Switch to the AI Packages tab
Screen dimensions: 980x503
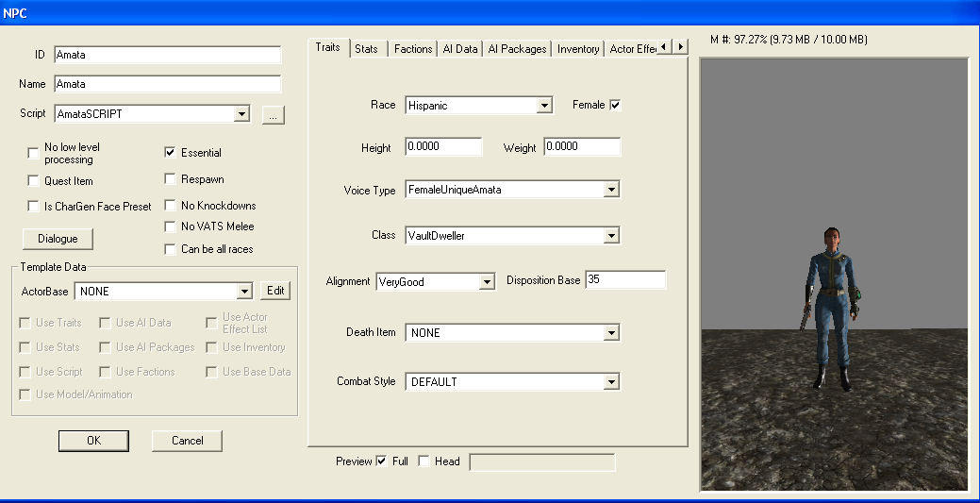517,49
